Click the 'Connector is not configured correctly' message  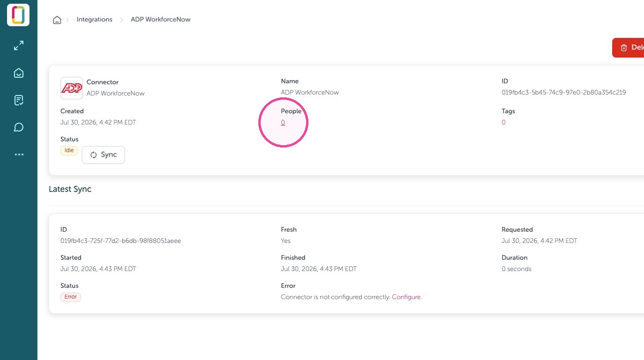[x=336, y=297]
